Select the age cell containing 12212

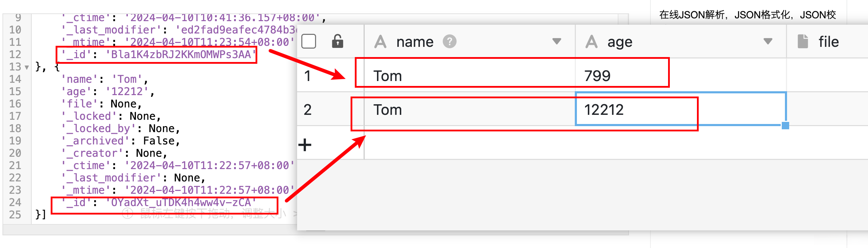[x=604, y=110]
